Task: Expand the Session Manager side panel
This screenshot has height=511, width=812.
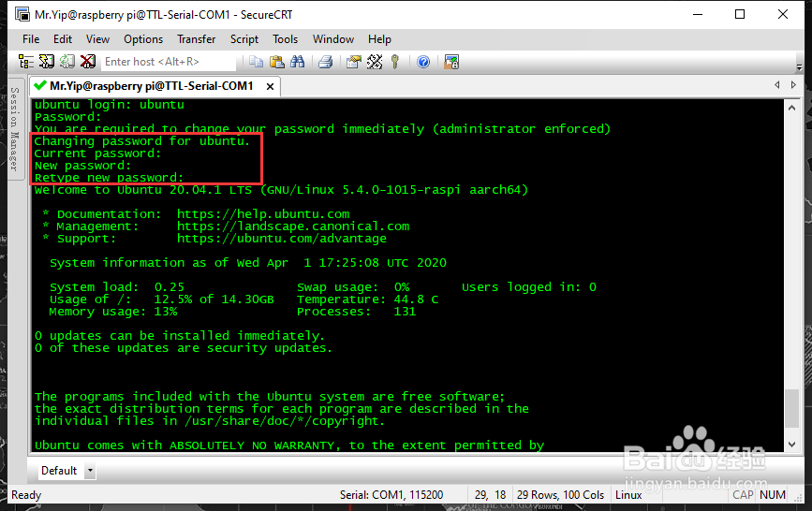Action: [15, 129]
